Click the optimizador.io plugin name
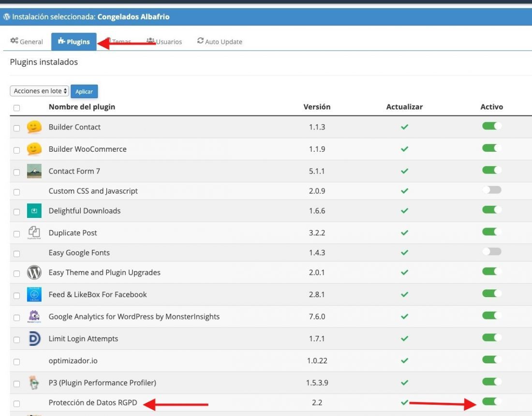 [x=73, y=360]
